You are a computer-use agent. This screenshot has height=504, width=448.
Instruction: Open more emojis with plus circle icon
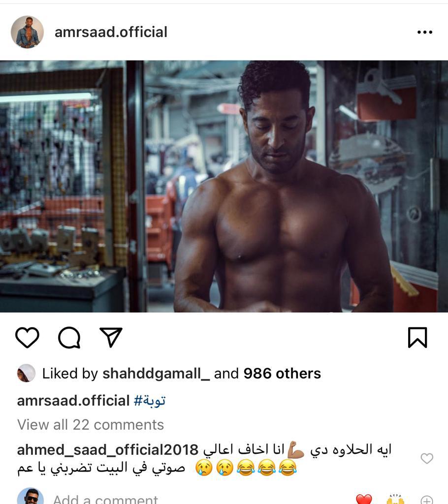pos(427,500)
